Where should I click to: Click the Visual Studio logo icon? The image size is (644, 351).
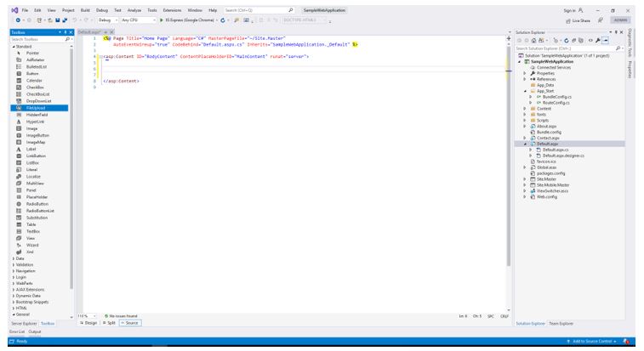(14, 10)
